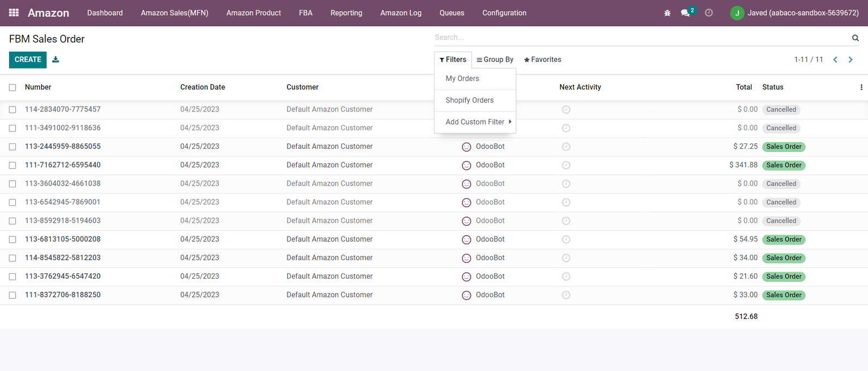Open the Favorites dropdown

(542, 60)
